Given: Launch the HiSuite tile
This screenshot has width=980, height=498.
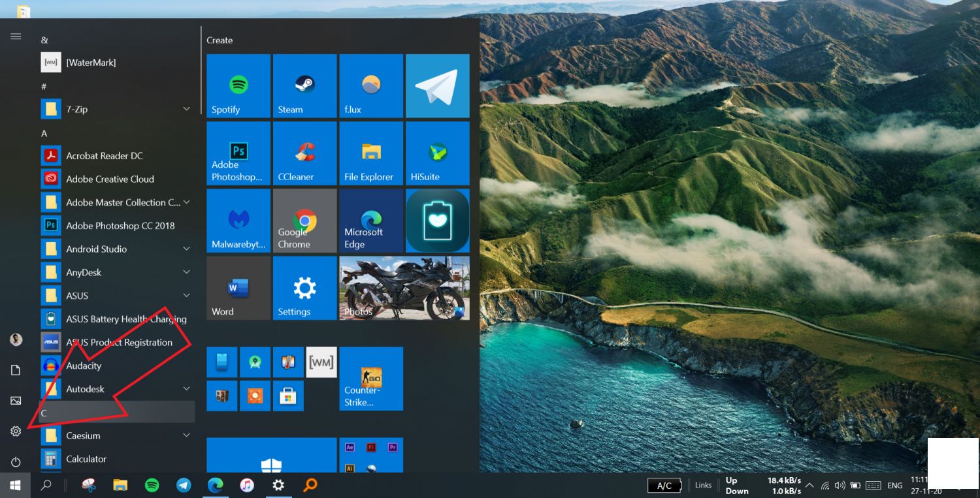Looking at the screenshot, I should [x=438, y=153].
